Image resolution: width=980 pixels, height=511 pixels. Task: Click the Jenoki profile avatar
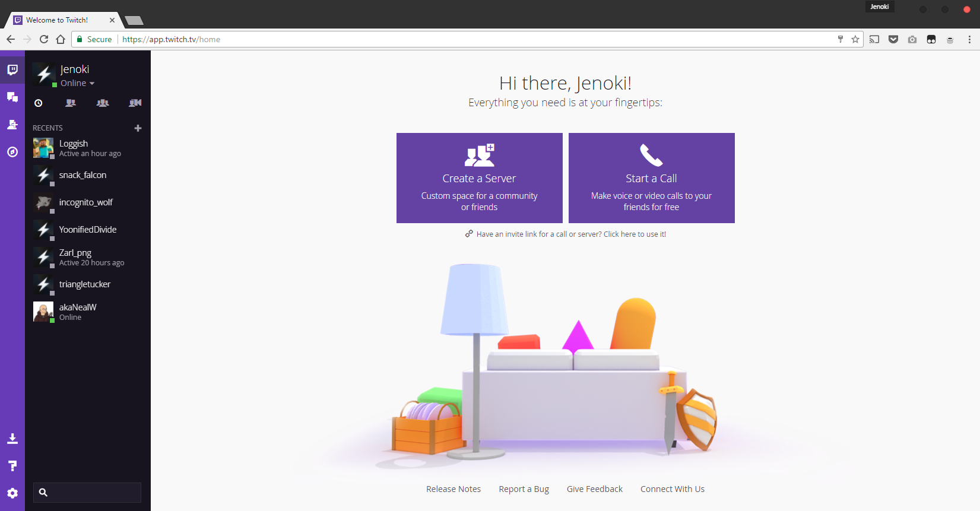point(44,74)
